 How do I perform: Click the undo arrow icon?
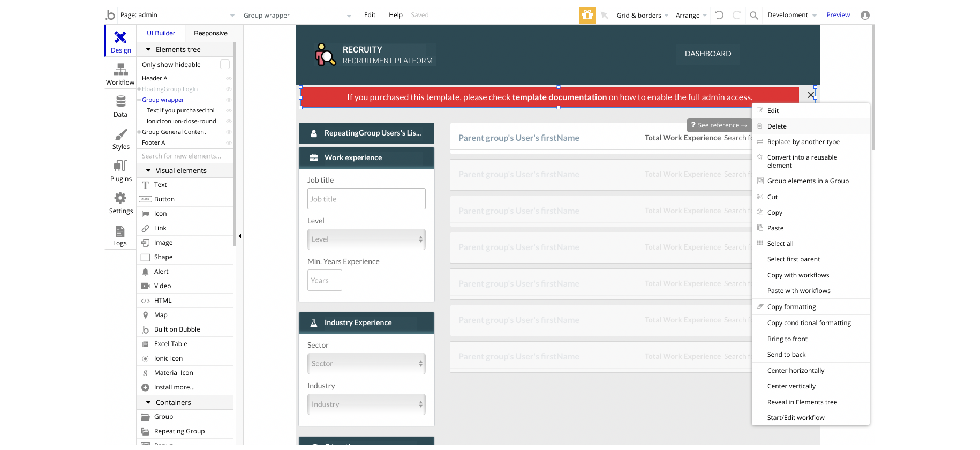pyautogui.click(x=719, y=15)
